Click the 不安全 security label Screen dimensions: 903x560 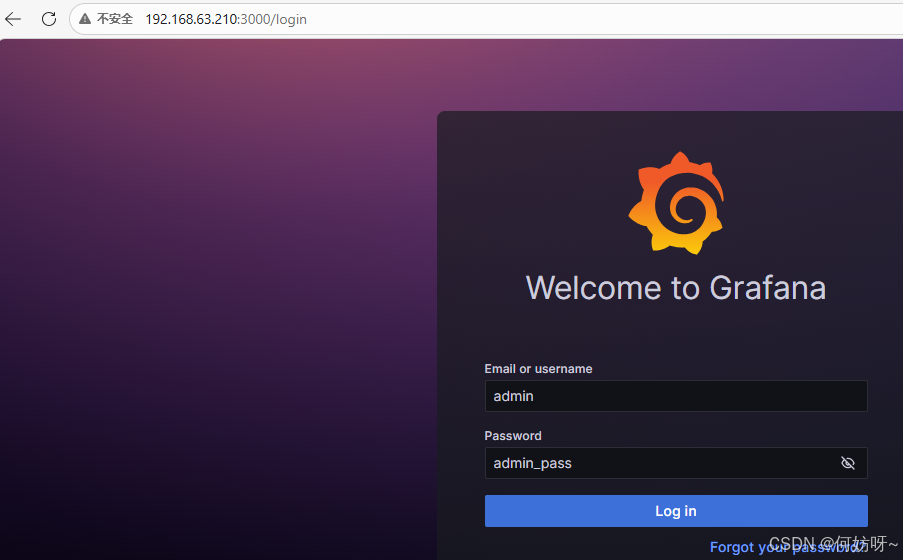point(115,19)
